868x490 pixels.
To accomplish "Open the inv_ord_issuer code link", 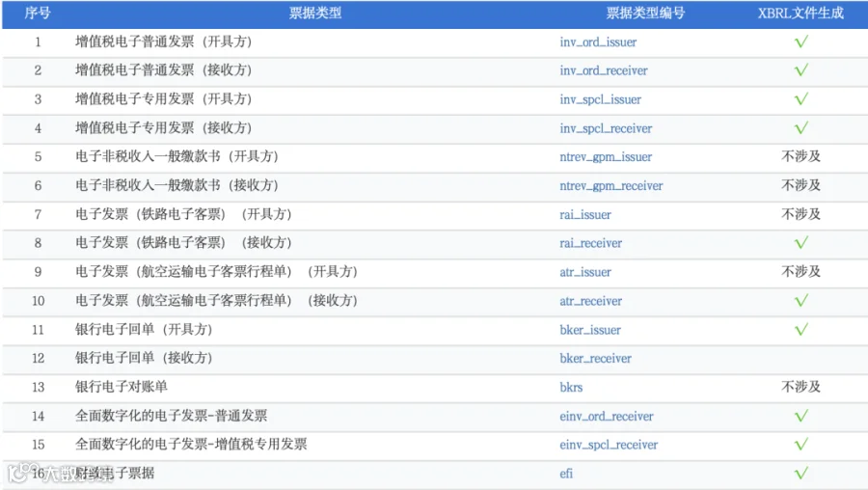I will 598,42.
